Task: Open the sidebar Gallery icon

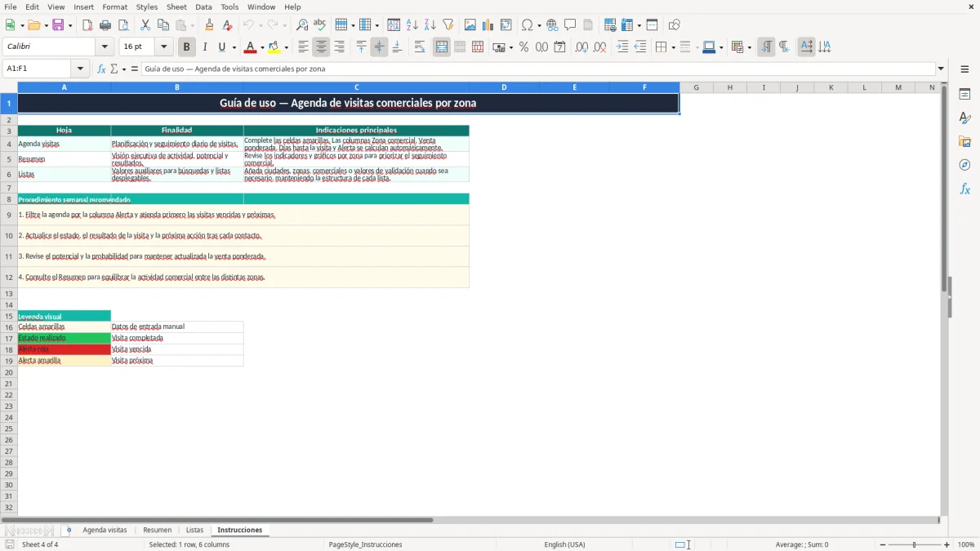Action: [x=964, y=141]
